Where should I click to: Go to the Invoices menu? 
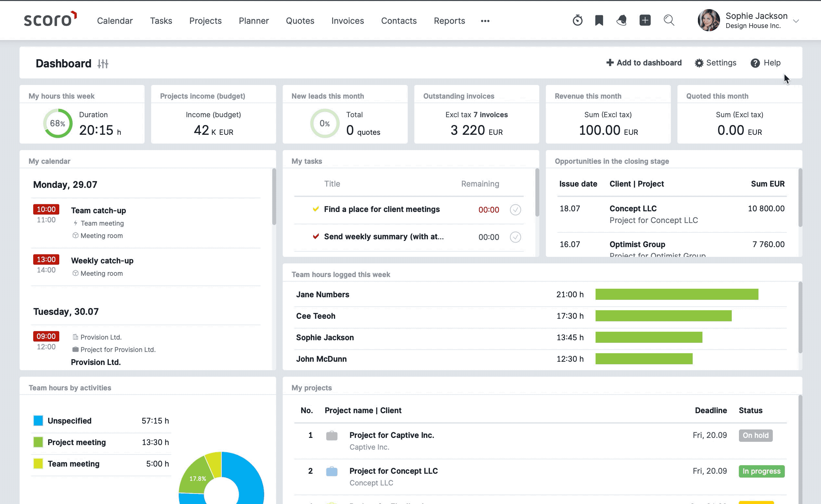tap(347, 21)
